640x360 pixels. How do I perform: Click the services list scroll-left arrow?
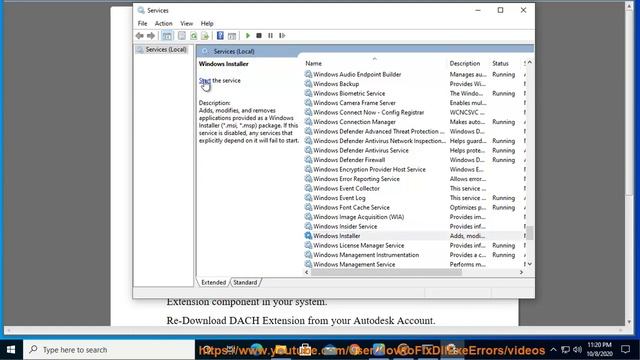tap(307, 272)
